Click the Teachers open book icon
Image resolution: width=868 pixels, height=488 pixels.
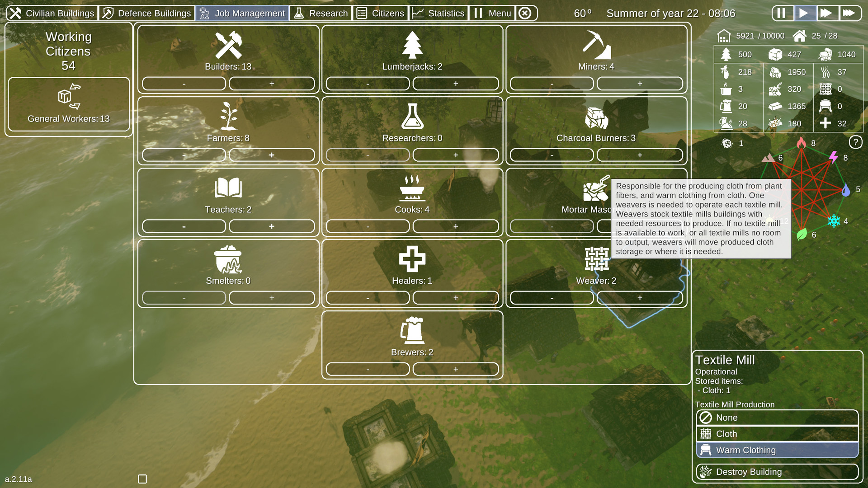(228, 188)
